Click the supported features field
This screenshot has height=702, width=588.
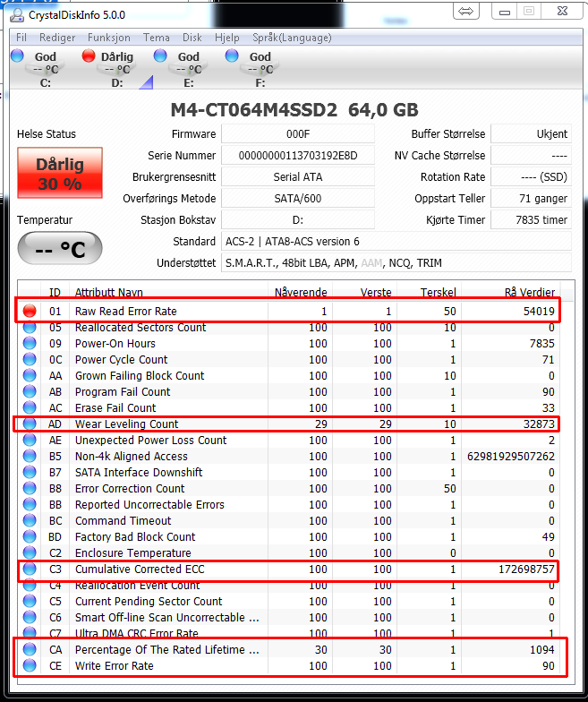[x=396, y=263]
